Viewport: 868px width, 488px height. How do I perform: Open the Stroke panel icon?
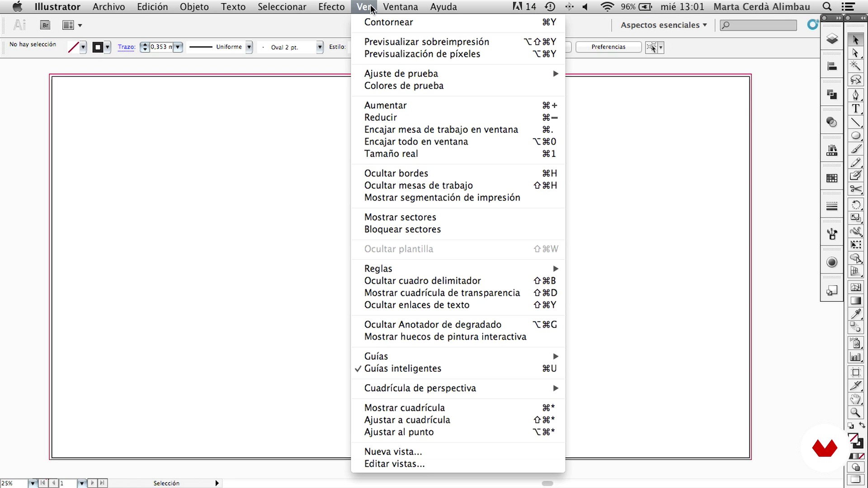(x=832, y=206)
